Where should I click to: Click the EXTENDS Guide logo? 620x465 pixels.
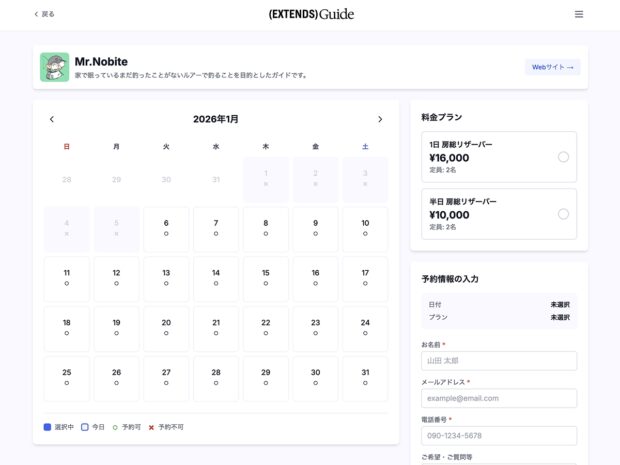pyautogui.click(x=310, y=14)
